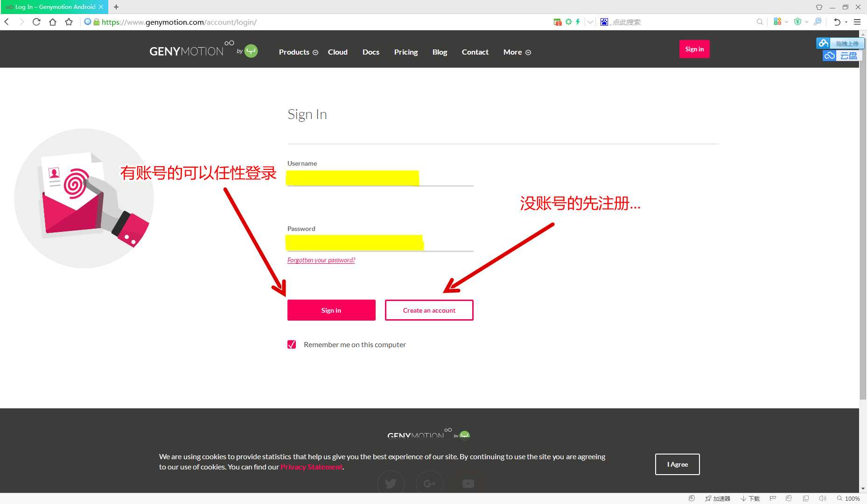Open the undo history dropdown arrow
The width and height of the screenshot is (867, 504).
[846, 22]
